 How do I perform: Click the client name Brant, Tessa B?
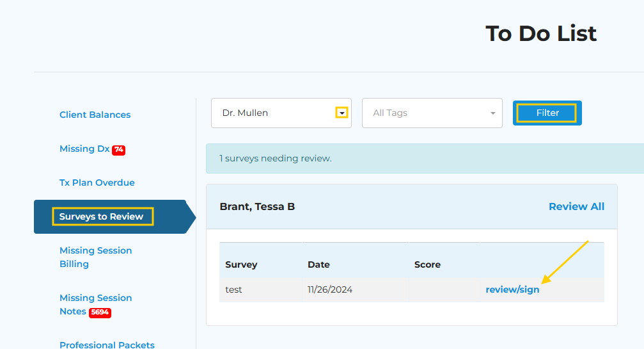(x=257, y=206)
